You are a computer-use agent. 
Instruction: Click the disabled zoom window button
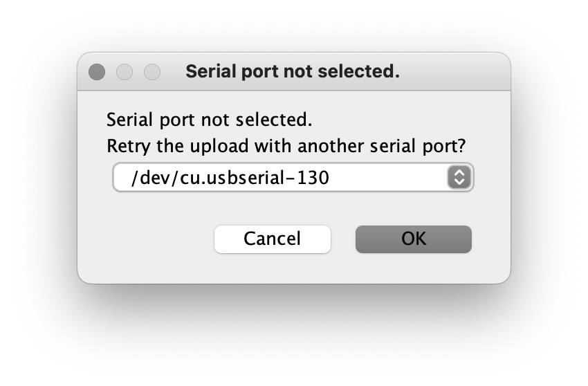(152, 72)
